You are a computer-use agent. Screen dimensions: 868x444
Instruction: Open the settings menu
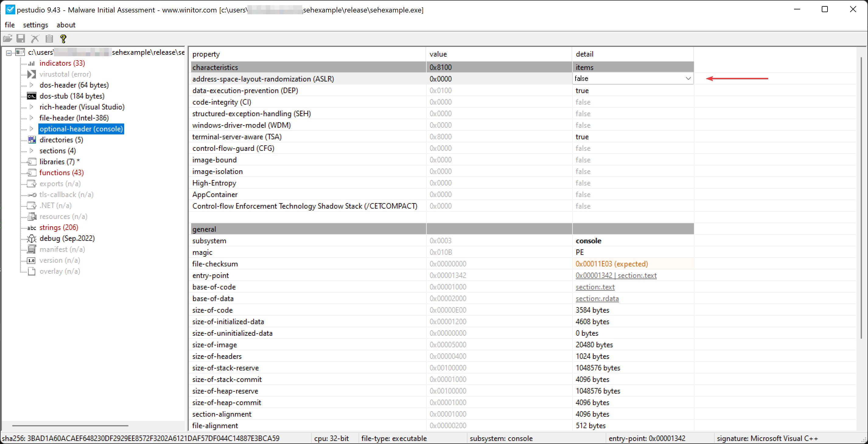click(x=35, y=25)
